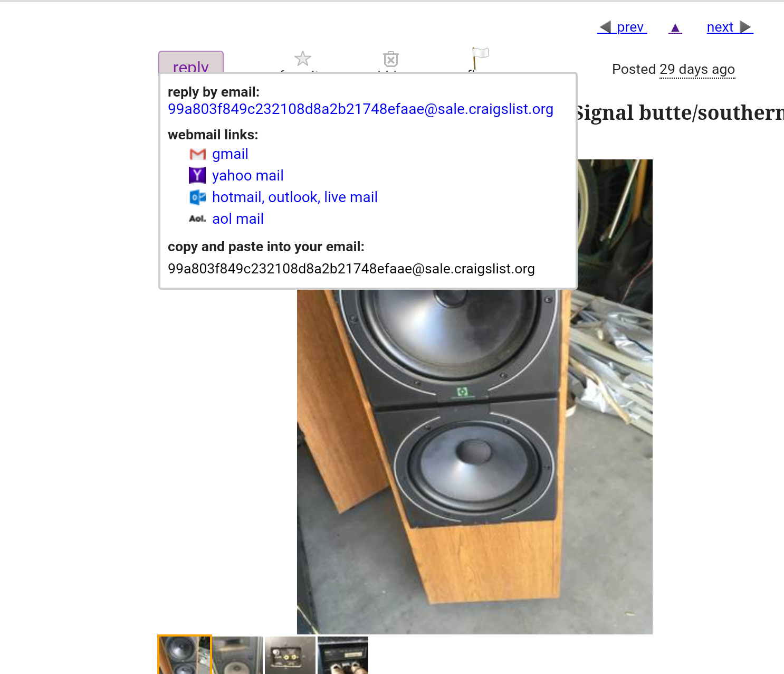Go to the next posting

(x=730, y=27)
